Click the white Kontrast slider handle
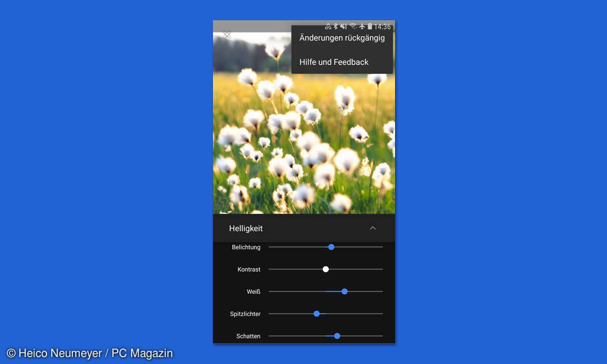Viewport: 607px width, 364px height. (326, 269)
